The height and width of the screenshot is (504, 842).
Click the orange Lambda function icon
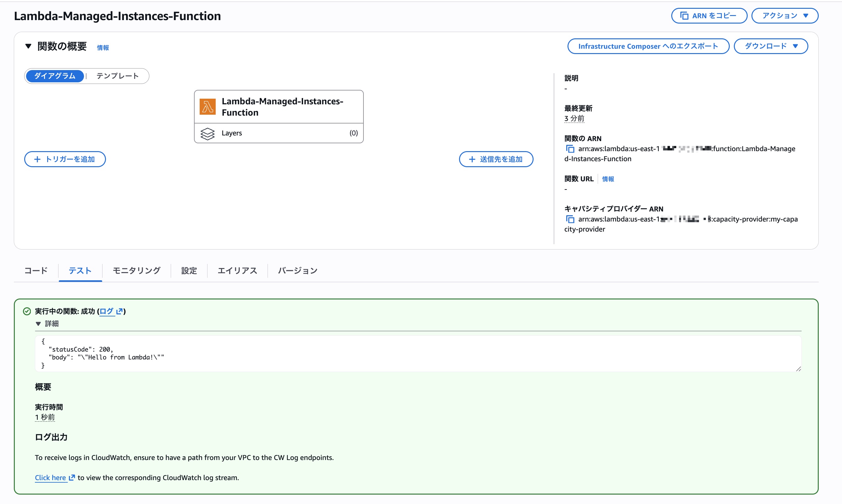pyautogui.click(x=208, y=107)
